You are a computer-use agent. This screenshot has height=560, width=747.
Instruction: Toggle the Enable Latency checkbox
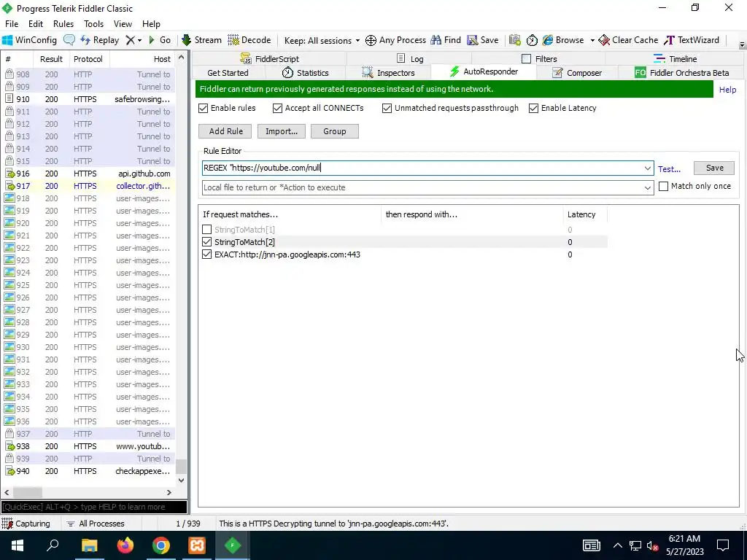(x=533, y=108)
